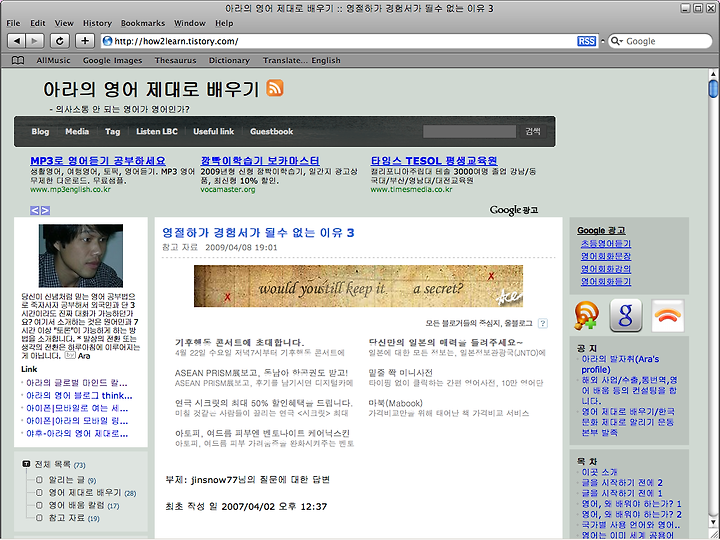Click the orange wave feed icon in the sidebar
The width and height of the screenshot is (720, 540).
pos(668,315)
